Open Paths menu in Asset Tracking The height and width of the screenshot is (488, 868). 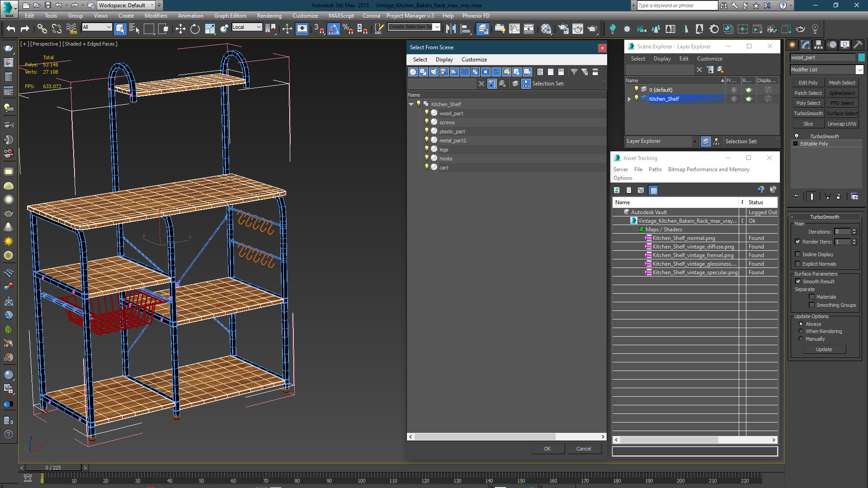[655, 169]
